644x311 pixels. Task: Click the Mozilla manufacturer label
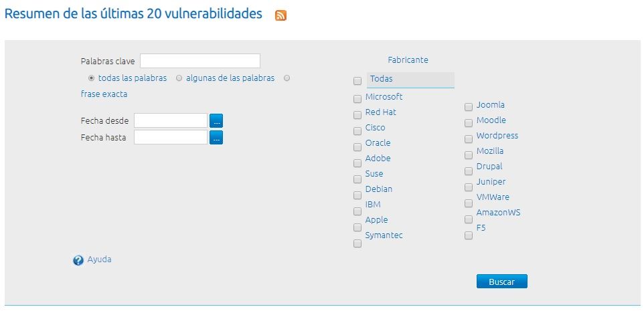click(490, 151)
